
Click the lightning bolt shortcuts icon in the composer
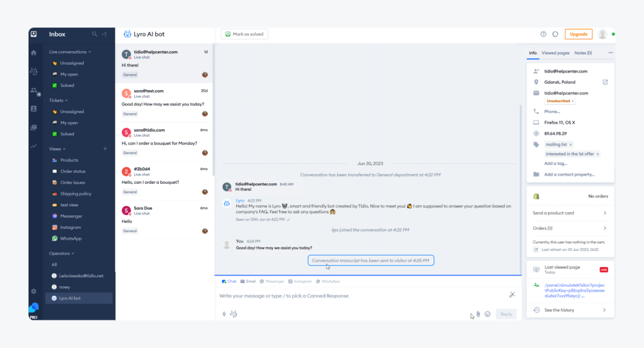coord(224,314)
